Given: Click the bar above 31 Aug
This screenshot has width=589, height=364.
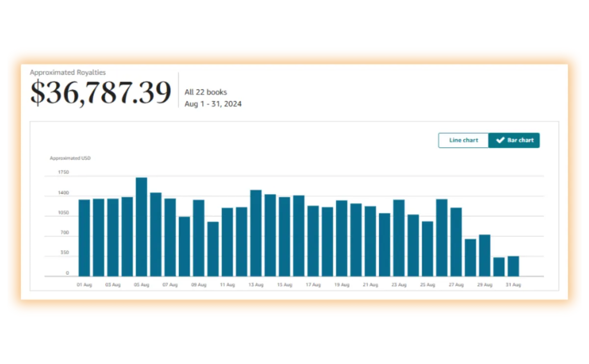Looking at the screenshot, I should tap(513, 266).
